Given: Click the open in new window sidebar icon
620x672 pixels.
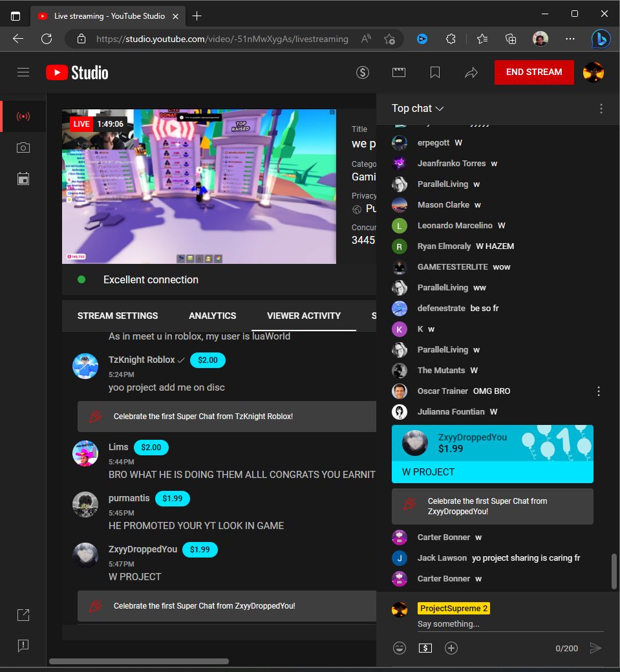Looking at the screenshot, I should click(23, 614).
